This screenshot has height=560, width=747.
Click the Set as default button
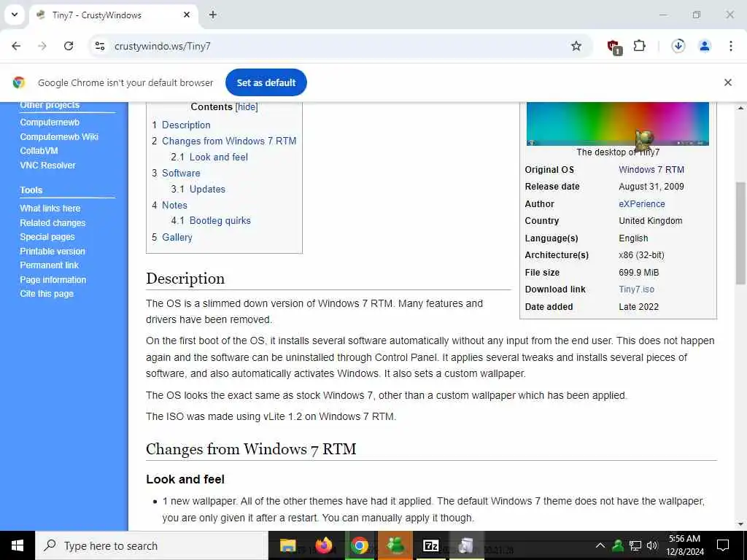coord(266,82)
